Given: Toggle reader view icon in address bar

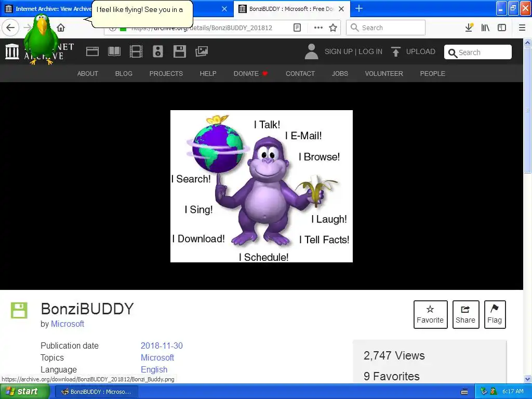Looking at the screenshot, I should coord(297,28).
